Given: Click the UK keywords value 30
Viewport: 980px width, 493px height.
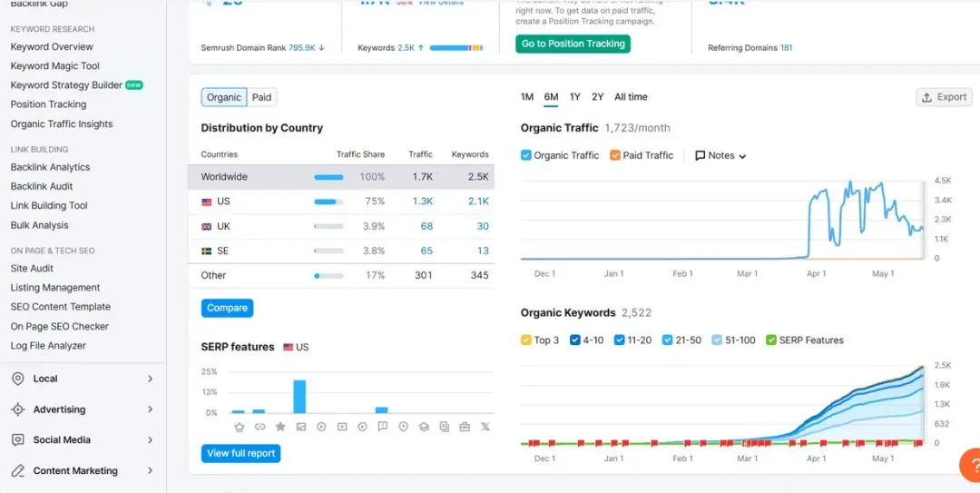Looking at the screenshot, I should [483, 226].
